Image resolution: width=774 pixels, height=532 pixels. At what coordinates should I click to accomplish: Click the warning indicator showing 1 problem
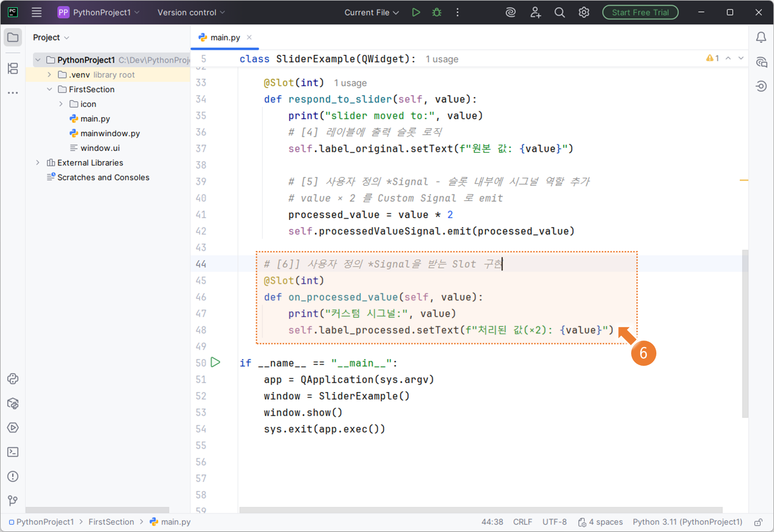(713, 58)
